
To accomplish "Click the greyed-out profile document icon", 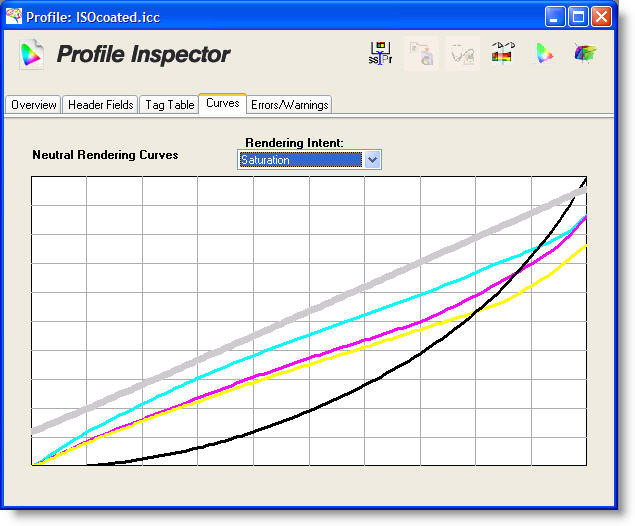I will [x=421, y=54].
